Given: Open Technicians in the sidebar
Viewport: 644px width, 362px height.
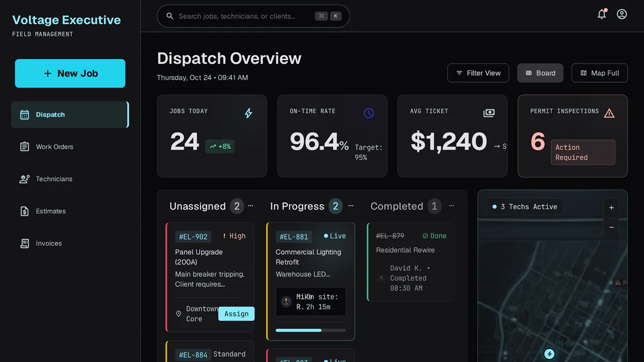Looking at the screenshot, I should 70,179.
